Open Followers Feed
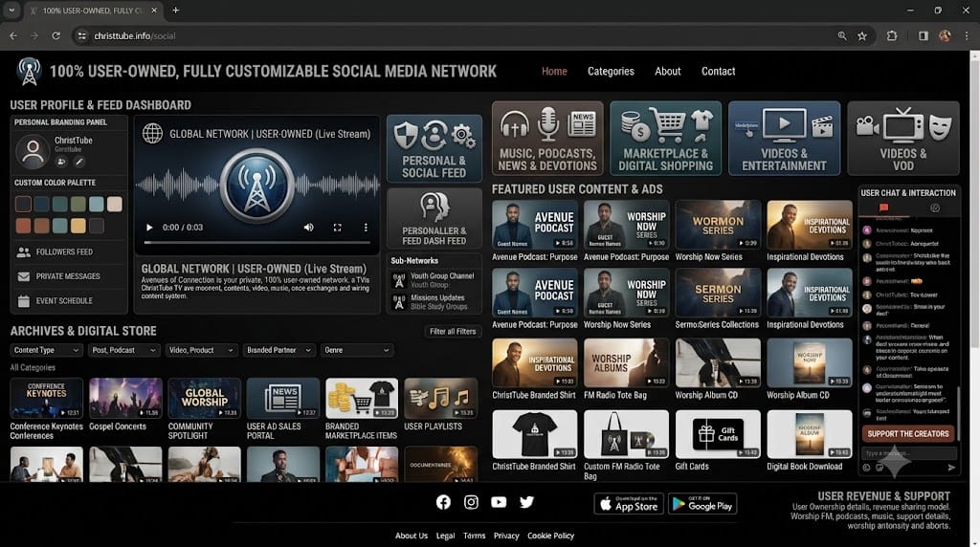The image size is (980, 547). [68, 252]
